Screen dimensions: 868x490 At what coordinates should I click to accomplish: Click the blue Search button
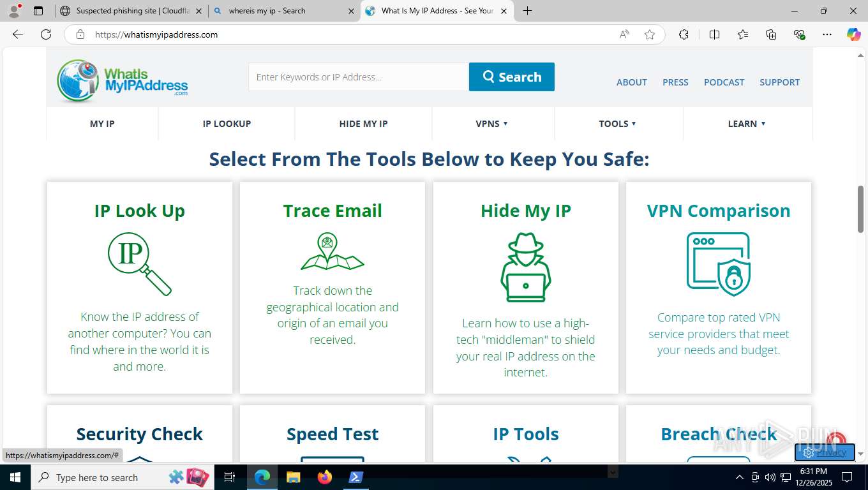coord(512,77)
